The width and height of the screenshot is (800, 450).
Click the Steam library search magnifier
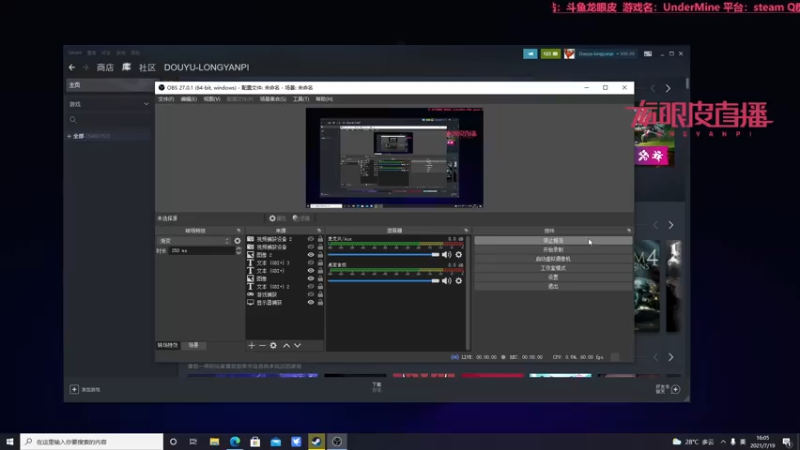coord(73,120)
